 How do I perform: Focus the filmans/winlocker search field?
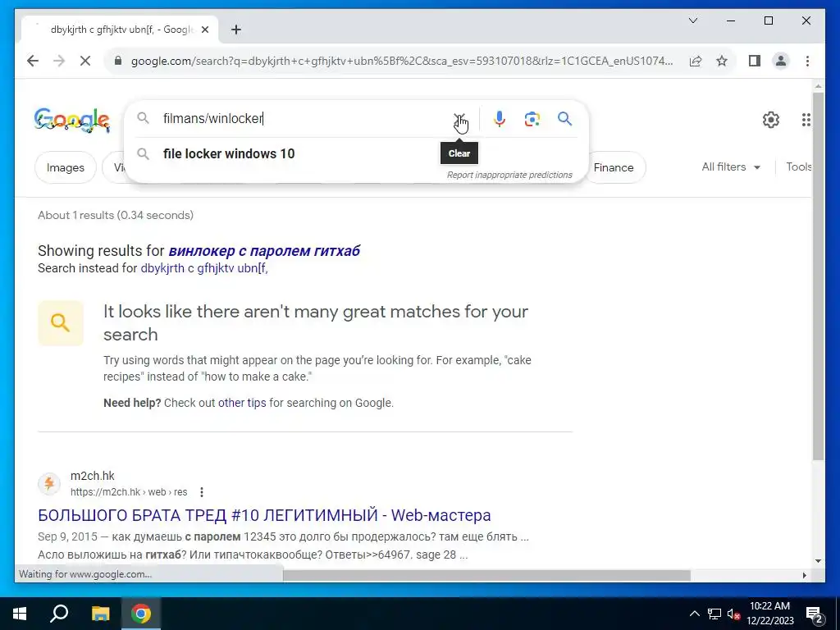coord(303,118)
